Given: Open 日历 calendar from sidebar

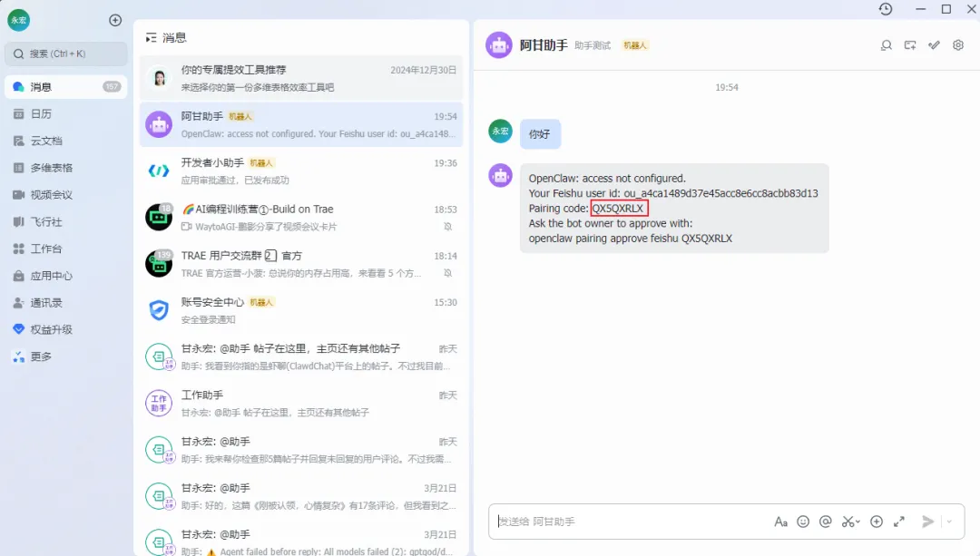Looking at the screenshot, I should (x=66, y=113).
